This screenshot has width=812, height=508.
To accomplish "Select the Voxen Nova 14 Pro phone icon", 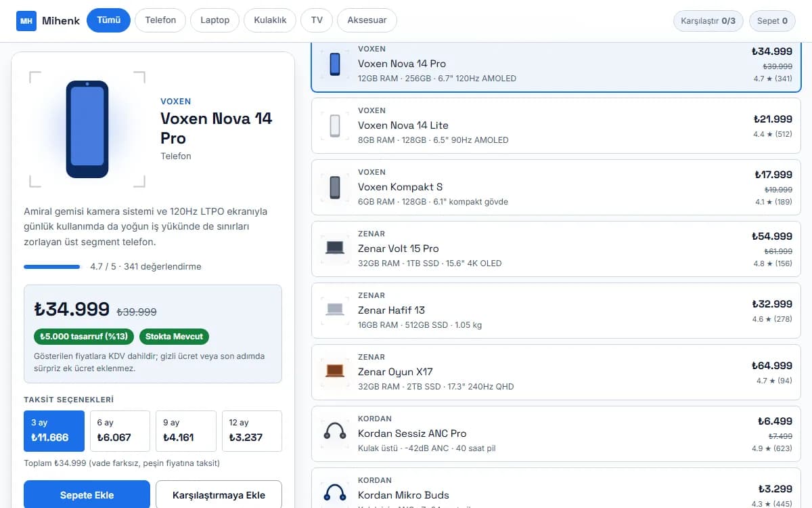I will [335, 64].
